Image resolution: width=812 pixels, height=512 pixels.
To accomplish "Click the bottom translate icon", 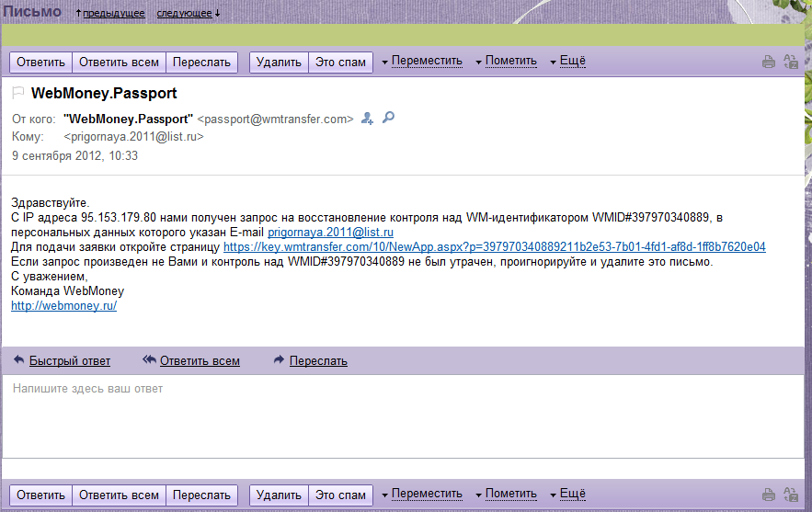I will [791, 495].
